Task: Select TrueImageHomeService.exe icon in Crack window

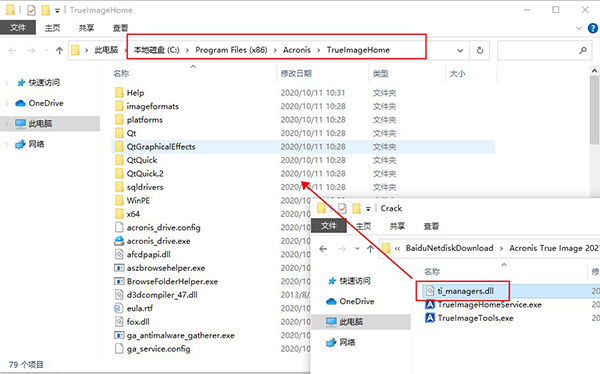Action: click(430, 304)
